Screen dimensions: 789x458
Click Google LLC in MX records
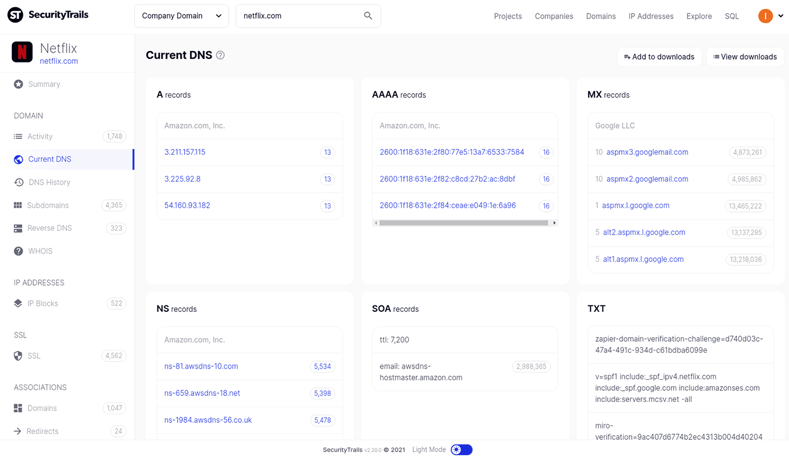(x=615, y=125)
